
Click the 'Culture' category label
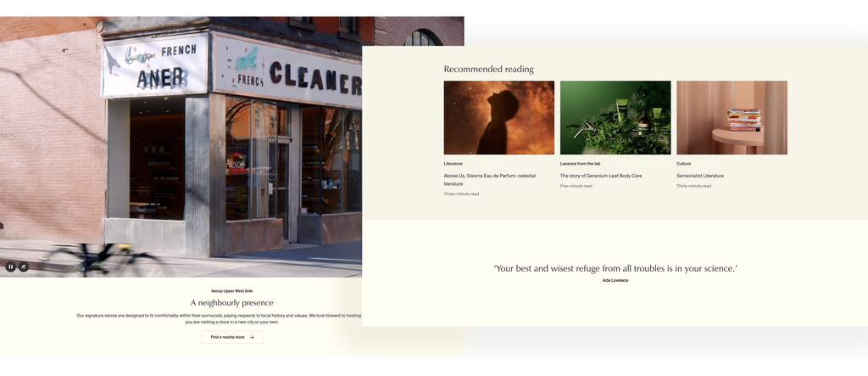684,164
